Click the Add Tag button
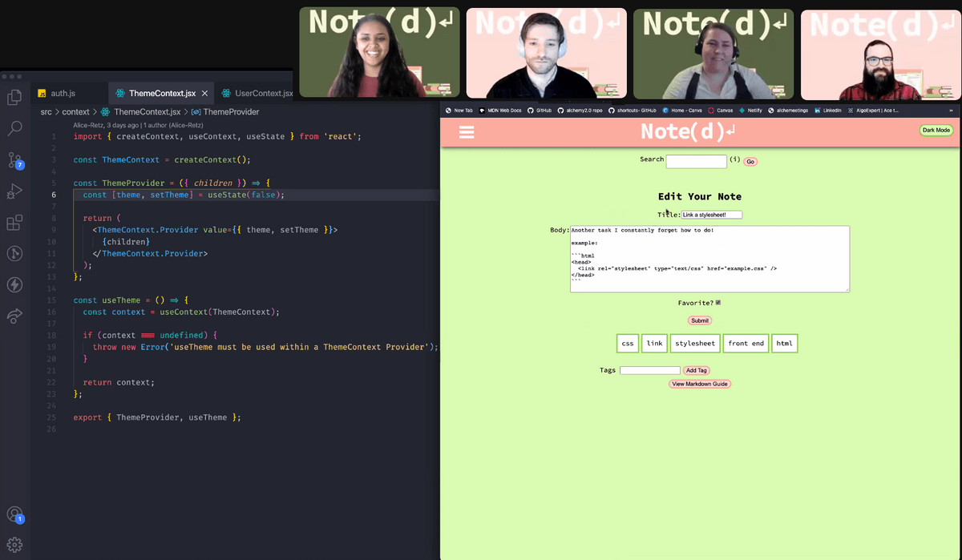 point(697,371)
